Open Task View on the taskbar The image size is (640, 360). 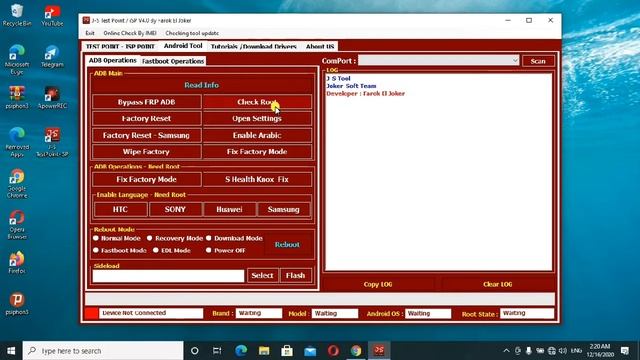point(217,351)
